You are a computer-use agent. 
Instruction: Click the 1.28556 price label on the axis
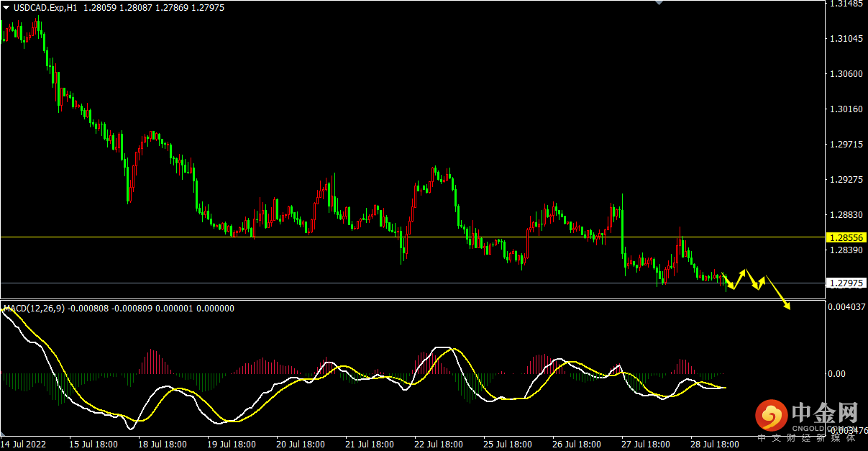point(846,237)
